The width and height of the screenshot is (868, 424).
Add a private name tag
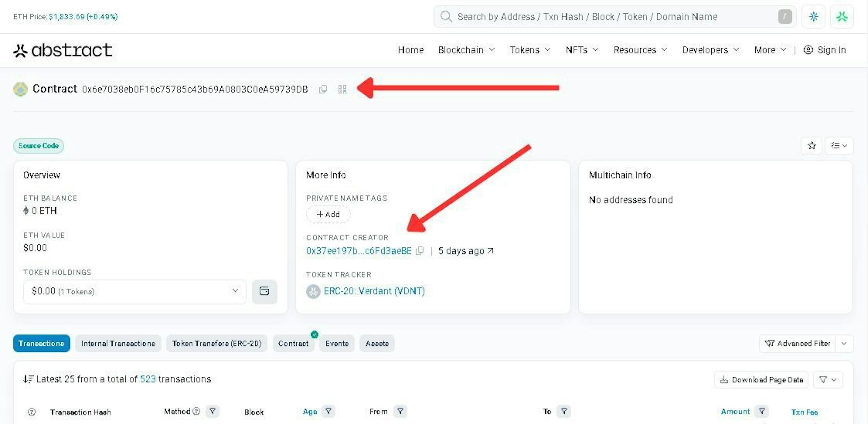pyautogui.click(x=328, y=214)
